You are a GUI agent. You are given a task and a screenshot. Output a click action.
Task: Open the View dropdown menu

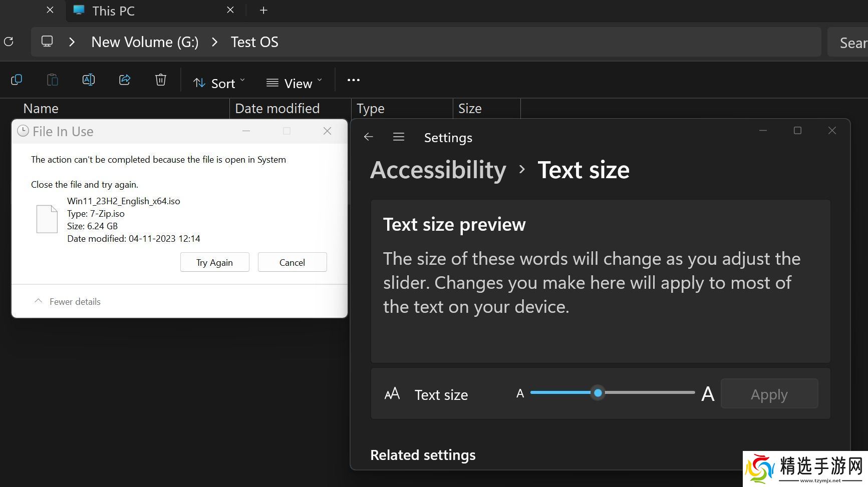click(294, 83)
